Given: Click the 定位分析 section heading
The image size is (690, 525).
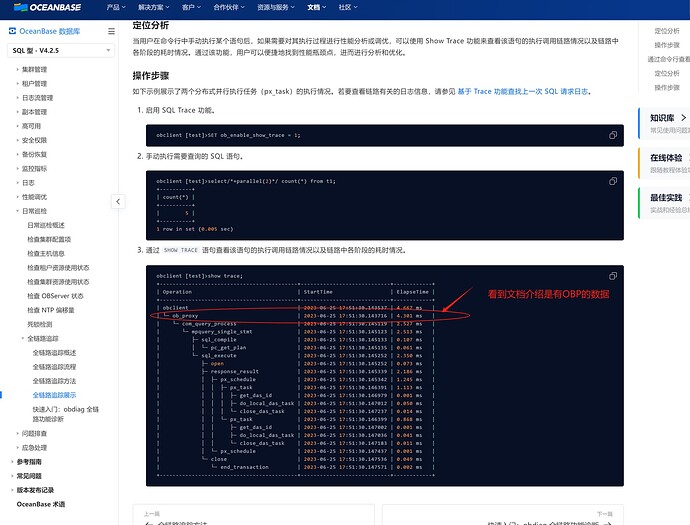Looking at the screenshot, I should (x=151, y=25).
